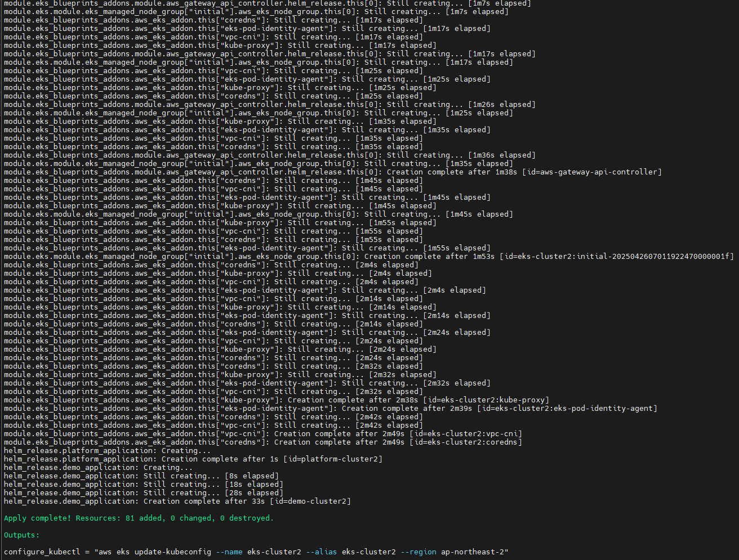Click platform_application 'Creation complete after 1s' line
This screenshot has height=560, width=739.
pos(193,459)
